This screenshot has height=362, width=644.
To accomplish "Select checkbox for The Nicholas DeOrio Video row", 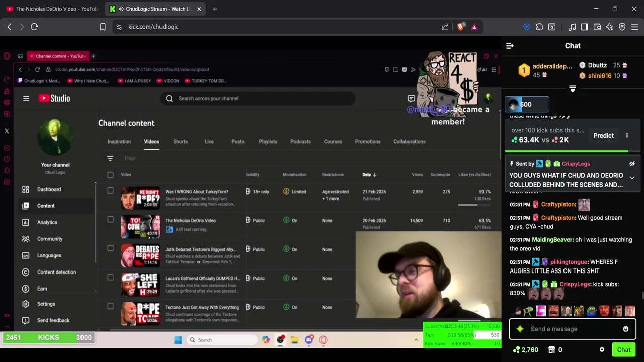I will point(110,219).
